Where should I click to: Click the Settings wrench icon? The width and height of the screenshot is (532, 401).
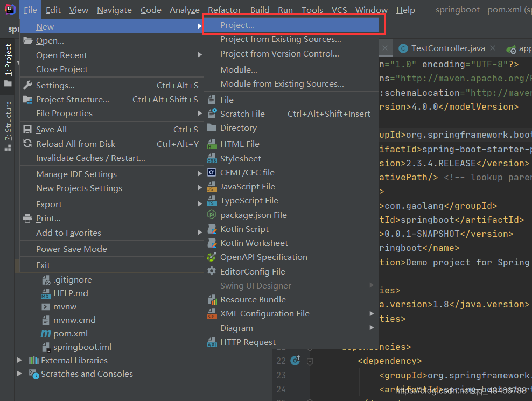click(x=27, y=85)
